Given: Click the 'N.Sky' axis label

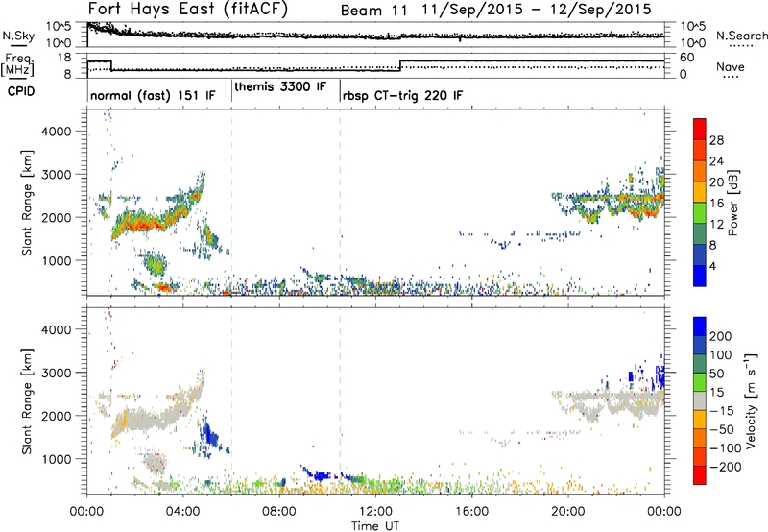Looking at the screenshot, I should click(18, 36).
